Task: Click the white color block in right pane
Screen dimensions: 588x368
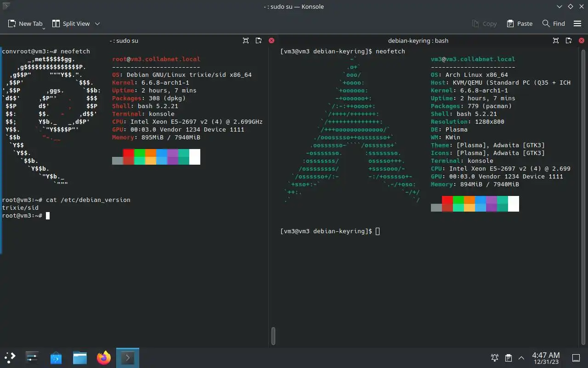Action: (x=514, y=204)
